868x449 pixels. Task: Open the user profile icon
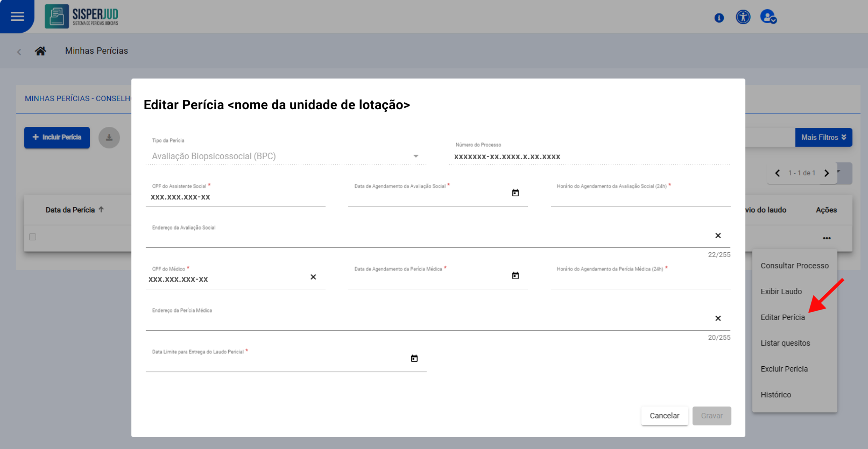768,17
